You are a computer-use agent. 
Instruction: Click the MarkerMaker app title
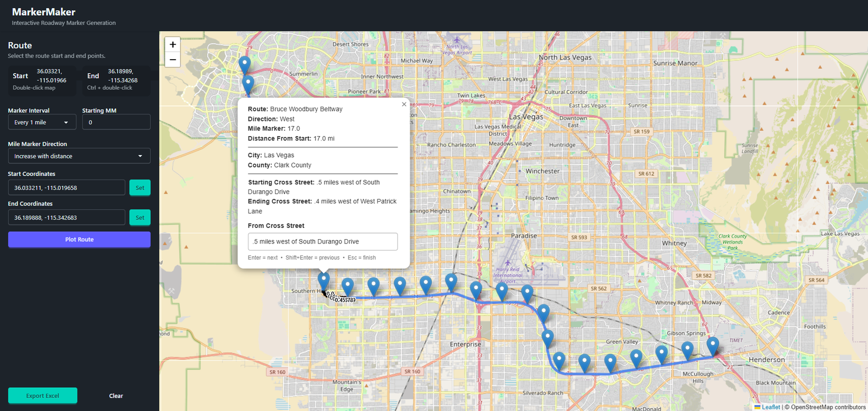[44, 12]
